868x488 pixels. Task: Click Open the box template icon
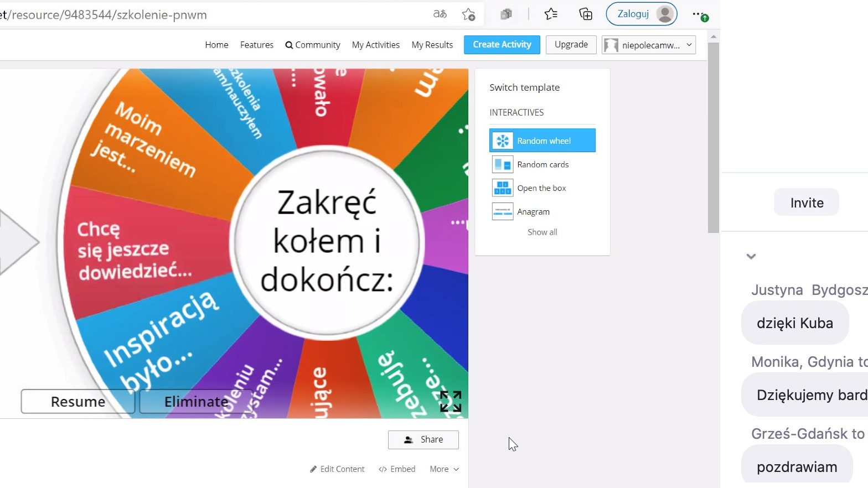coord(503,188)
